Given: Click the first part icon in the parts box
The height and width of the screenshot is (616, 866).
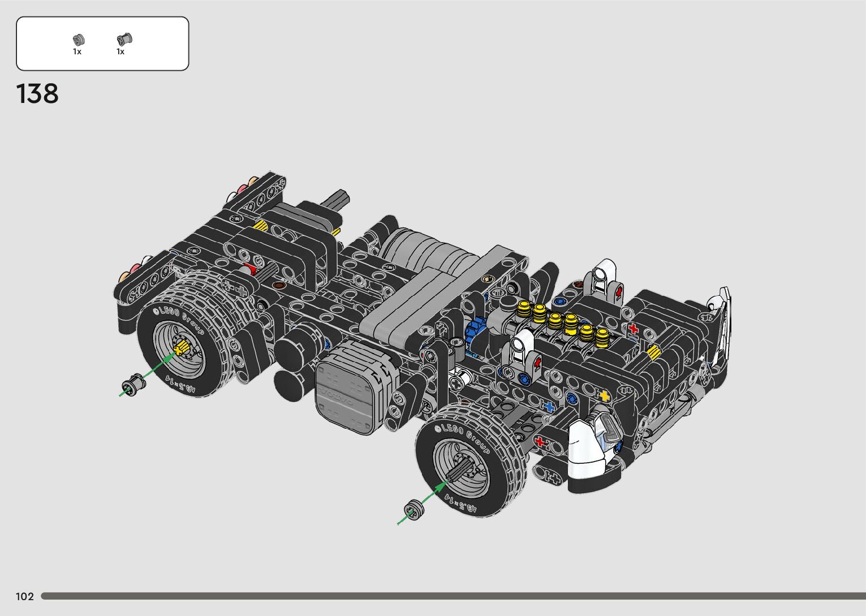Looking at the screenshot, I should click(79, 40).
